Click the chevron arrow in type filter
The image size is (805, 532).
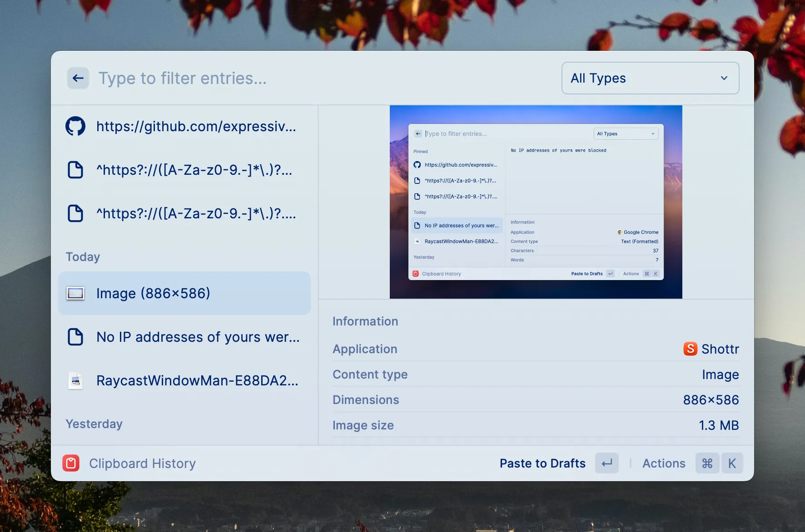(724, 78)
